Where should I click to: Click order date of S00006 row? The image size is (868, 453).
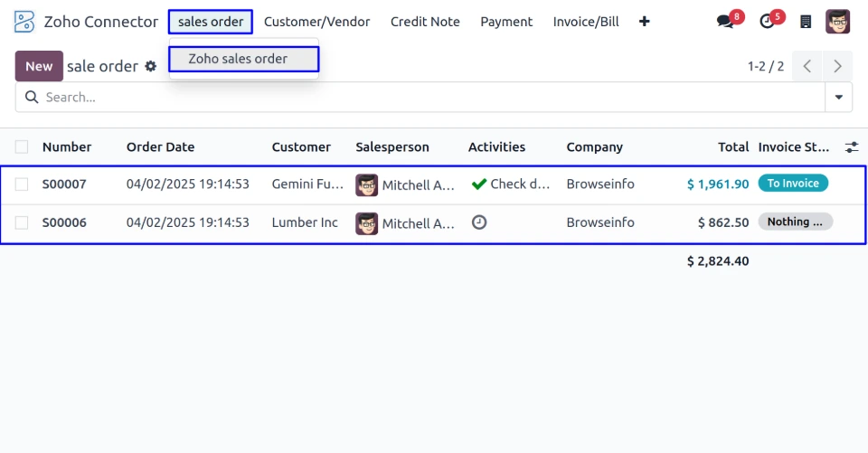tap(188, 222)
